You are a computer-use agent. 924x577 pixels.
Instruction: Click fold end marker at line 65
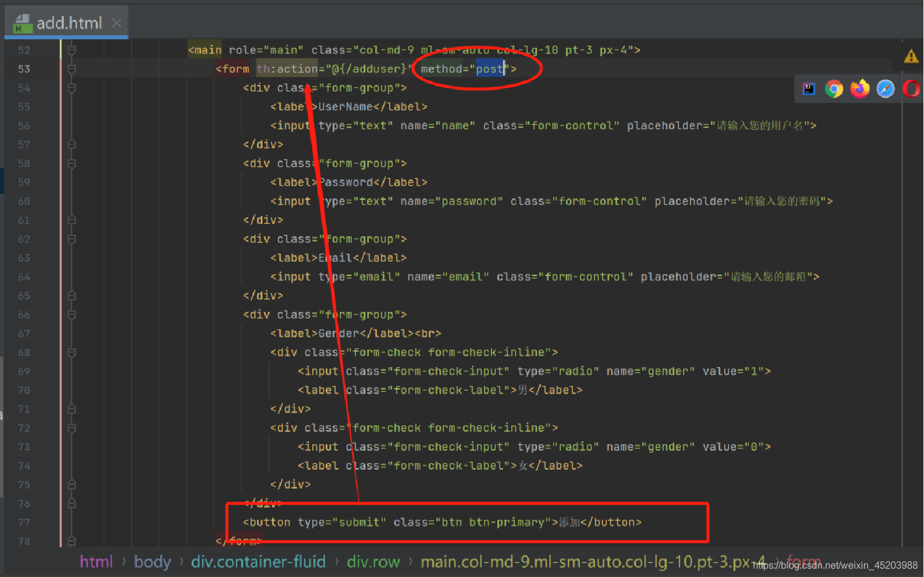pyautogui.click(x=72, y=296)
